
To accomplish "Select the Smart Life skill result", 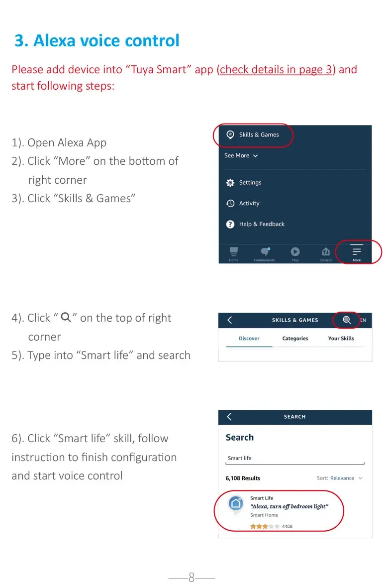I will pos(279,511).
